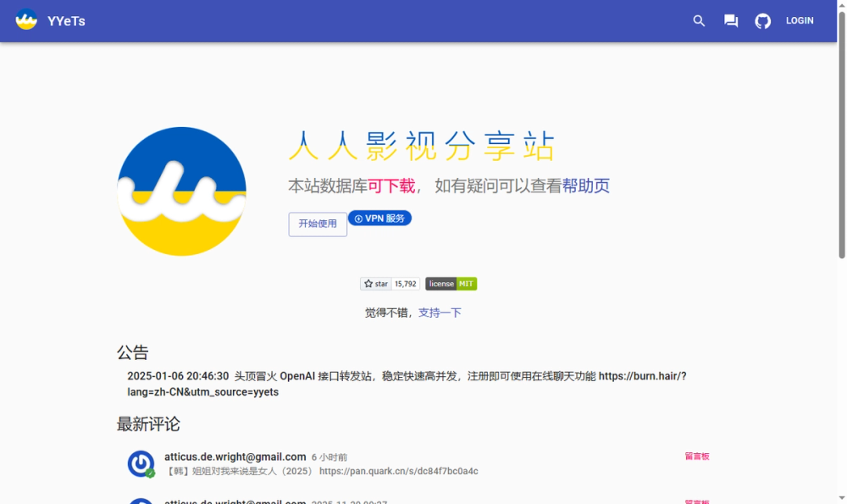Click the 最新评论 heading text
The height and width of the screenshot is (504, 847).
point(148,424)
